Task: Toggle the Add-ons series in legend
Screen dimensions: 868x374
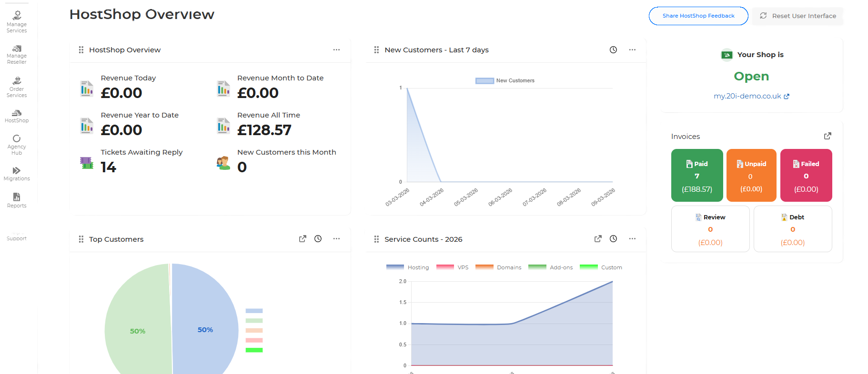Action: tap(550, 267)
